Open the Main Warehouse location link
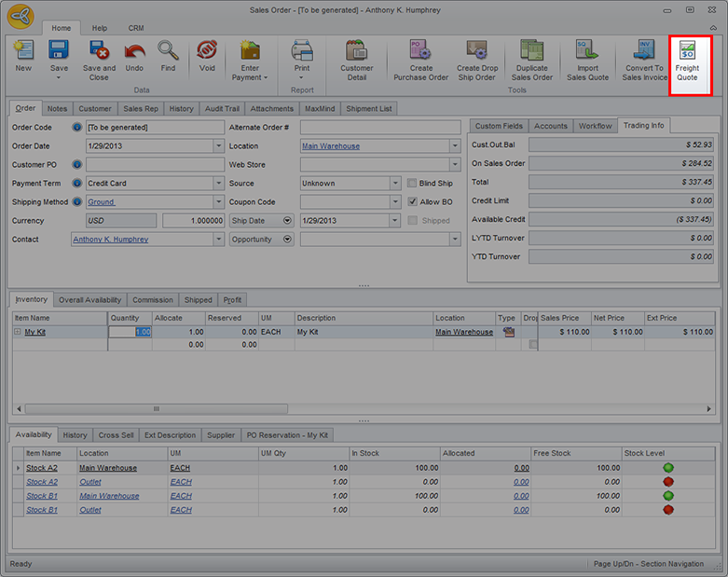This screenshot has width=728, height=577. (x=330, y=146)
